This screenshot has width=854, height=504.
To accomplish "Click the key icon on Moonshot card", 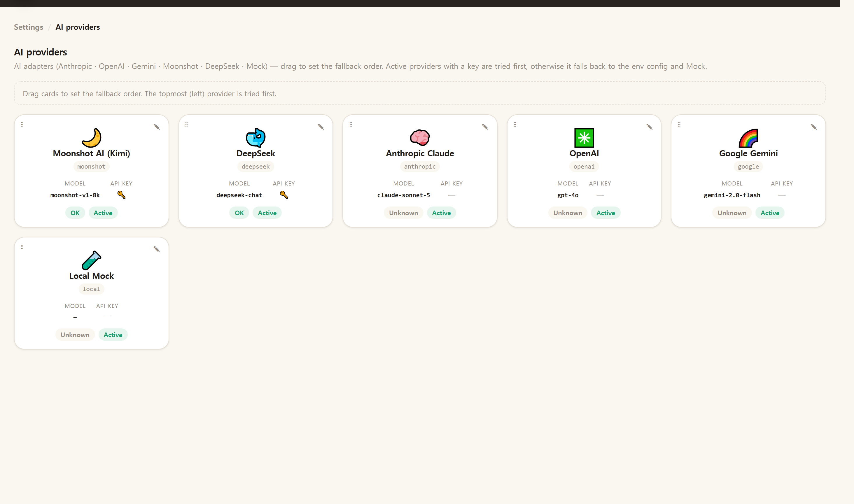I will click(121, 195).
